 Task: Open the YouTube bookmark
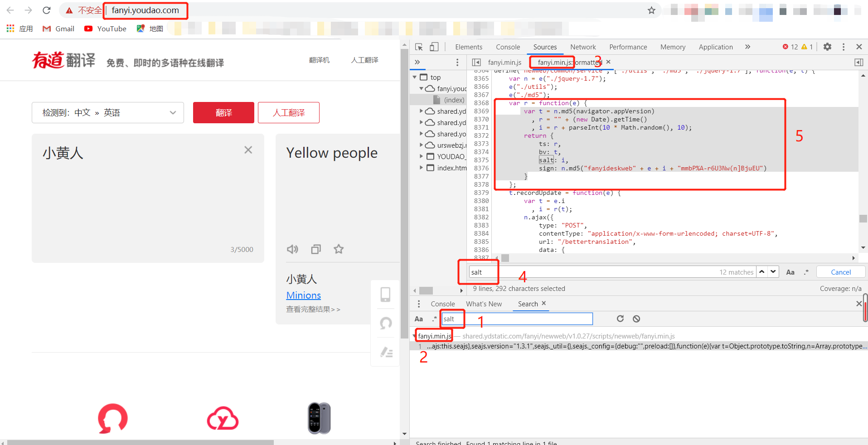105,29
